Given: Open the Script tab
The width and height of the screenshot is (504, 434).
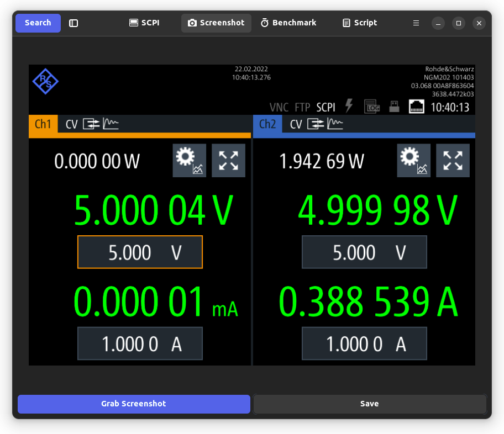Looking at the screenshot, I should [360, 23].
